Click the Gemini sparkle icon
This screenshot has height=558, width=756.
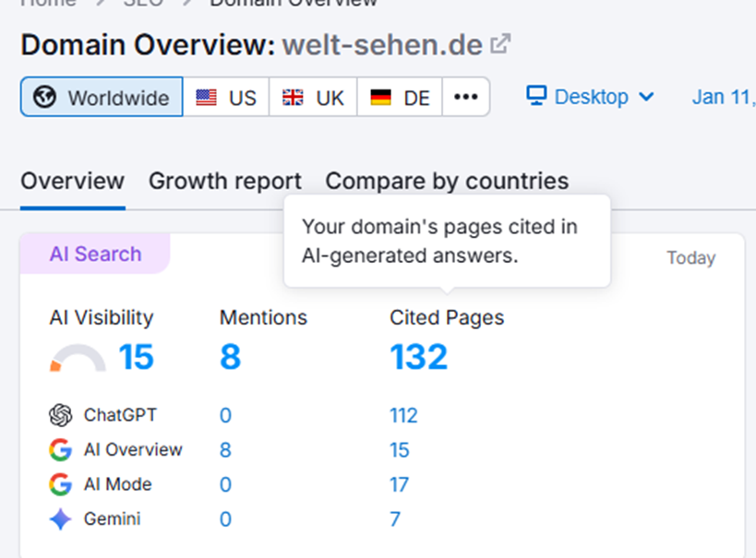click(61, 519)
